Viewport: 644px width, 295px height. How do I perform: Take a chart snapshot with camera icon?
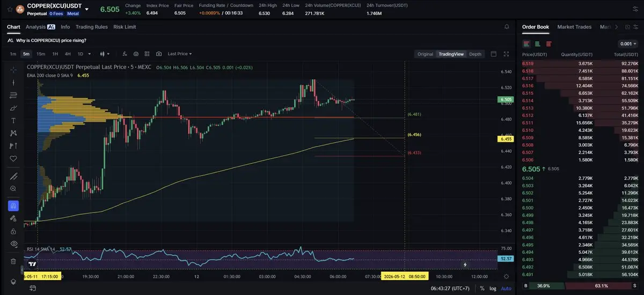point(159,54)
